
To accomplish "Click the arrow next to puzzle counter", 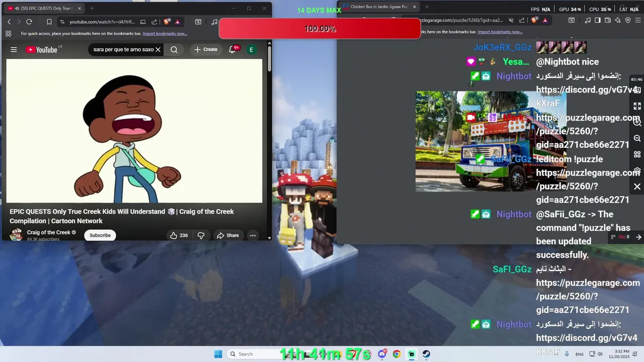I will click(x=638, y=237).
